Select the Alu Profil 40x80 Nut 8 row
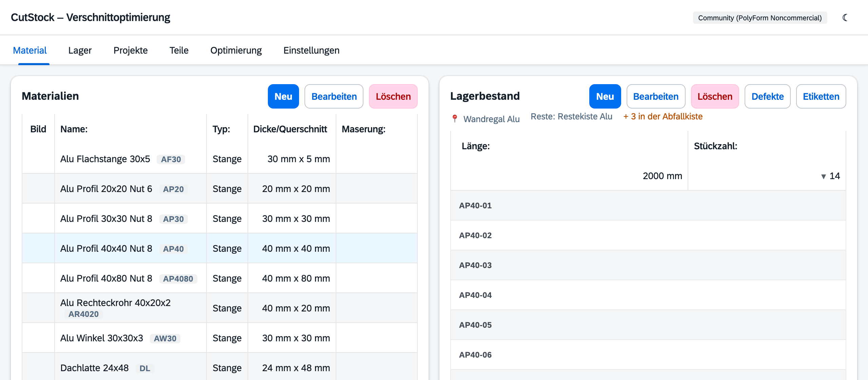Image resolution: width=868 pixels, height=380 pixels. (x=220, y=278)
